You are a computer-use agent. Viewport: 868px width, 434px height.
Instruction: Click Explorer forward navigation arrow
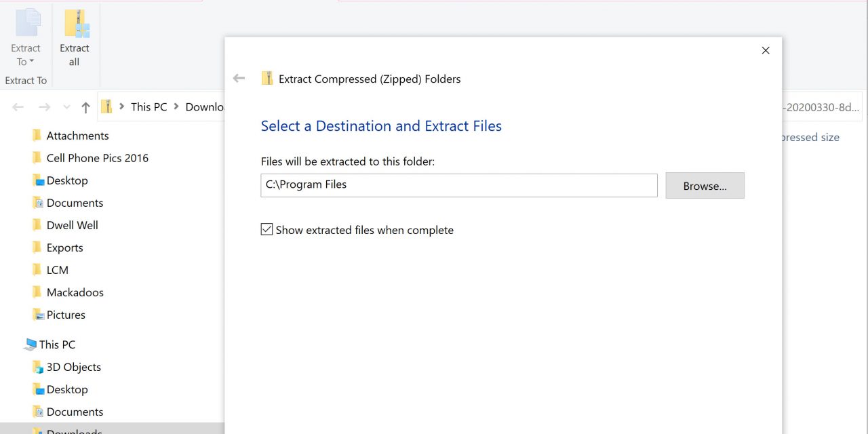(x=44, y=107)
